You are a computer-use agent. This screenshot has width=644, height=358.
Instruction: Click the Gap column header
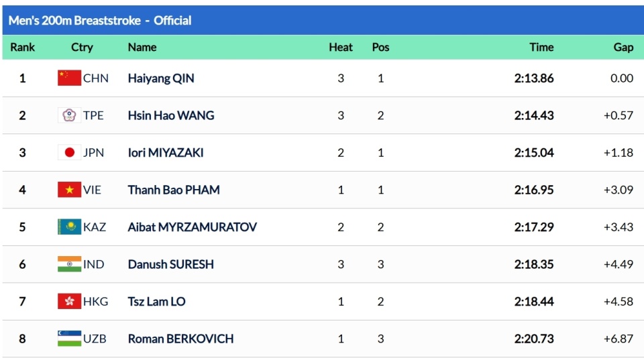(x=623, y=47)
